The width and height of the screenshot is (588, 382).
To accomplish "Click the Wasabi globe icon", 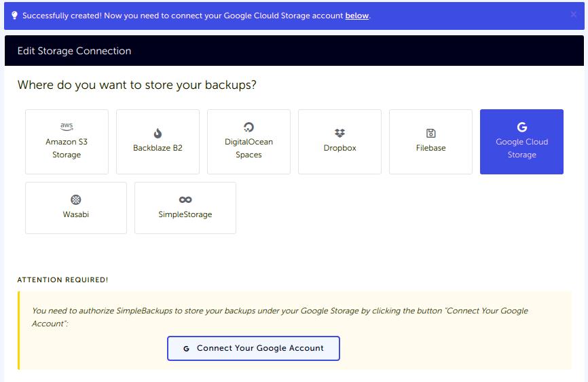I will pos(76,199).
